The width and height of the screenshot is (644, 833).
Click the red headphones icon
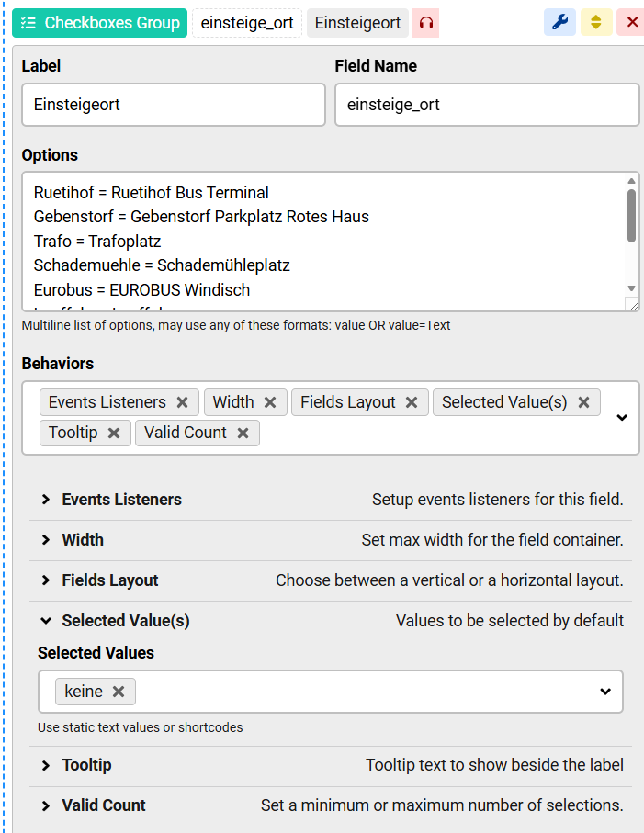click(x=425, y=23)
